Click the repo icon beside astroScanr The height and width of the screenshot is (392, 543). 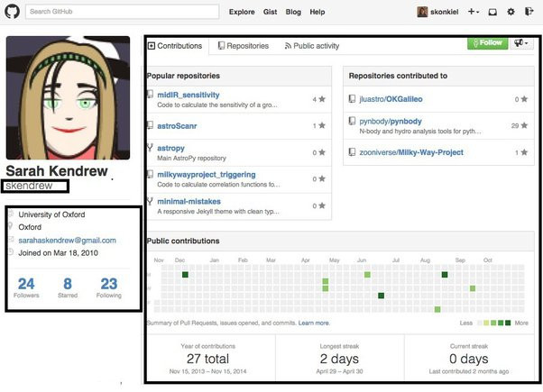150,125
